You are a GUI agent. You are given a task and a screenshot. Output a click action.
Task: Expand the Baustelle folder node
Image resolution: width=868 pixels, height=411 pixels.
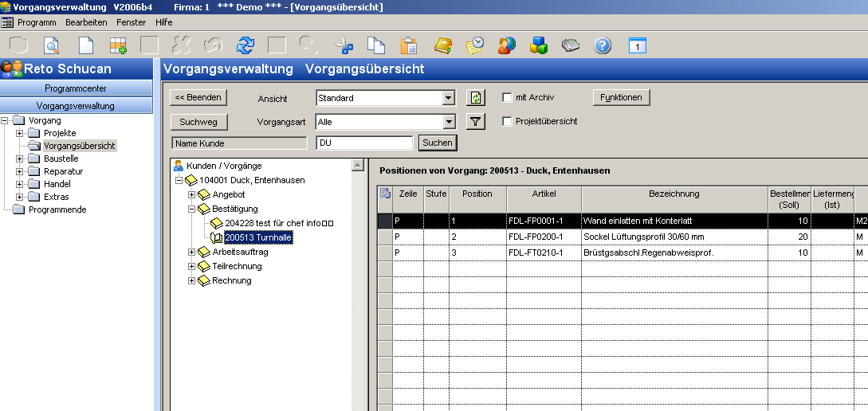(x=20, y=159)
